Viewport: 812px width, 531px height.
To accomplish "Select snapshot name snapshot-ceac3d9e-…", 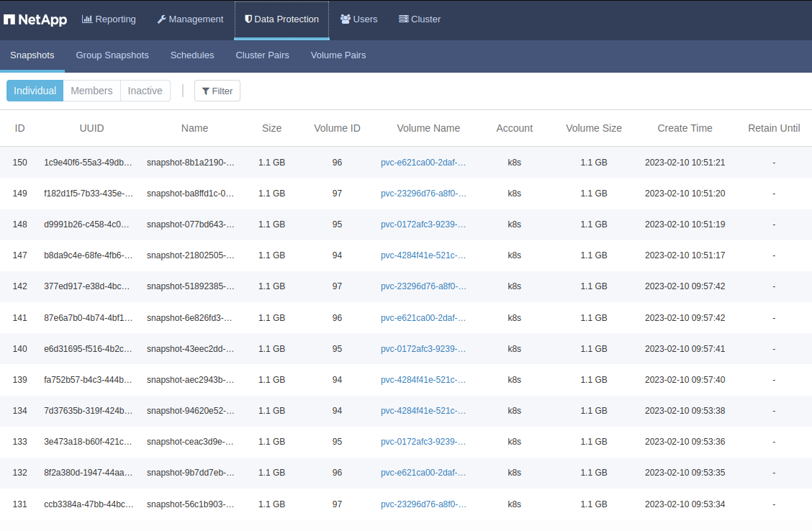I will pyautogui.click(x=190, y=442).
